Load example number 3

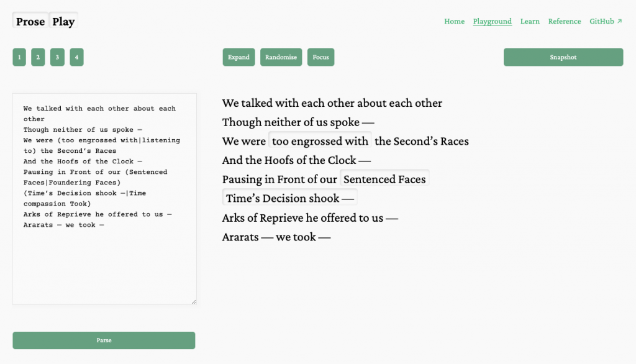click(x=57, y=57)
